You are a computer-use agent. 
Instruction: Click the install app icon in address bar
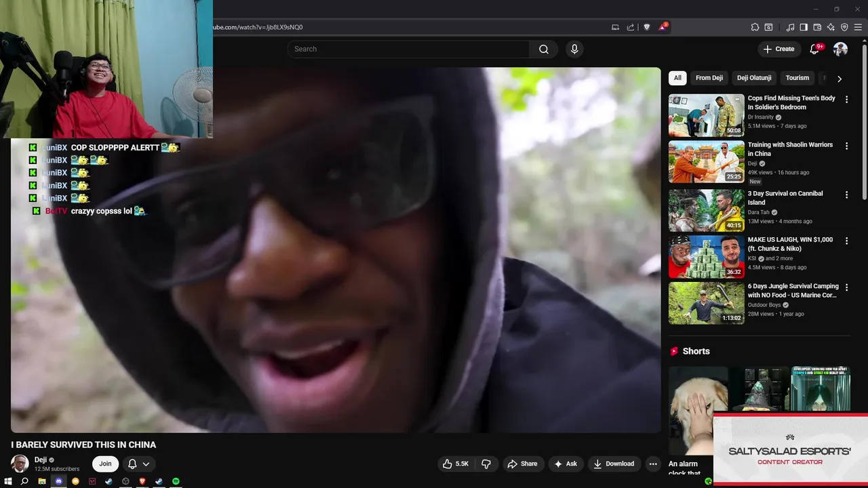tap(615, 27)
